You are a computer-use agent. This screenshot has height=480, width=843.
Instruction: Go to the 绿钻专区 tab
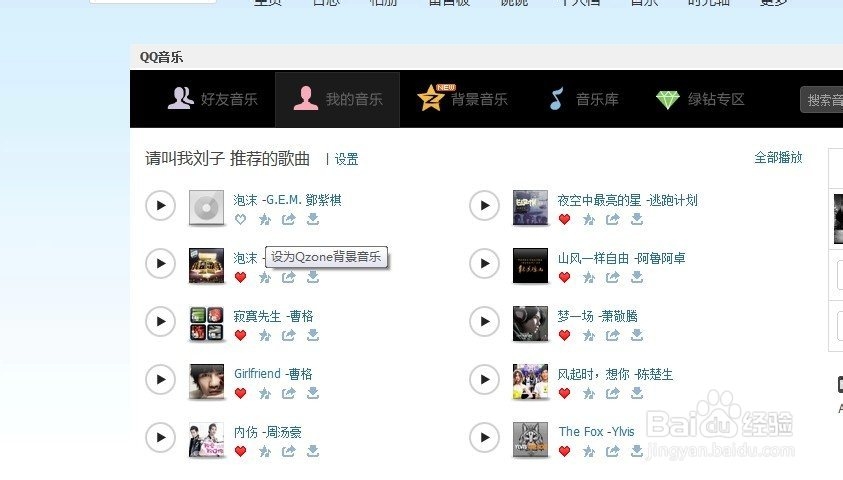(700, 99)
